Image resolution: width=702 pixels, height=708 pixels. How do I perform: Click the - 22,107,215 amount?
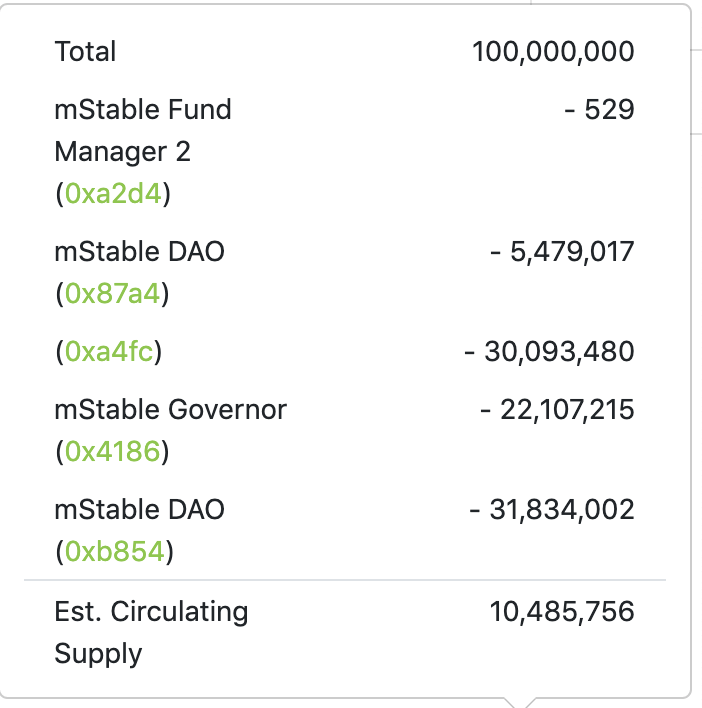558,410
